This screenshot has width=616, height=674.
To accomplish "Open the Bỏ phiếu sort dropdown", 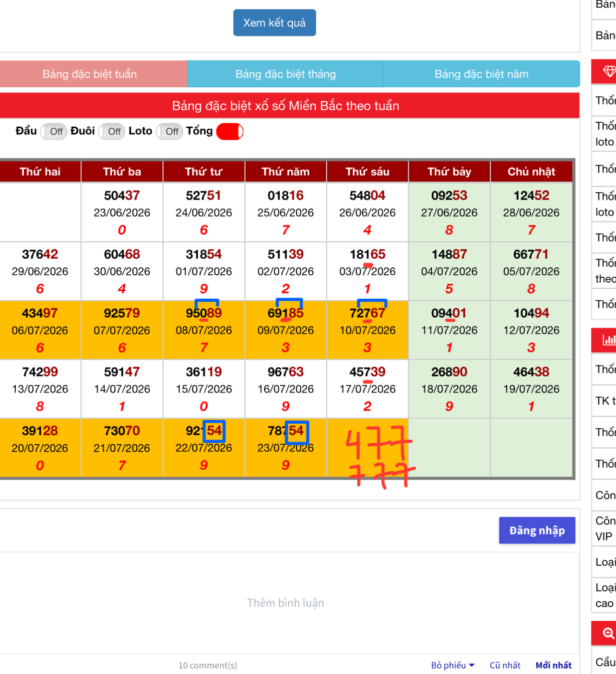I will [452, 665].
